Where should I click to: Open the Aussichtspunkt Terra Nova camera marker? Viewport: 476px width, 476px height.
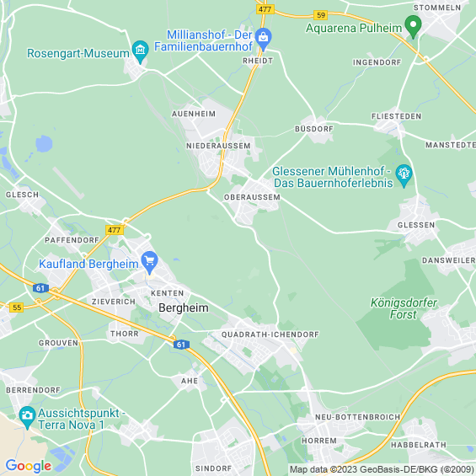coord(27,417)
